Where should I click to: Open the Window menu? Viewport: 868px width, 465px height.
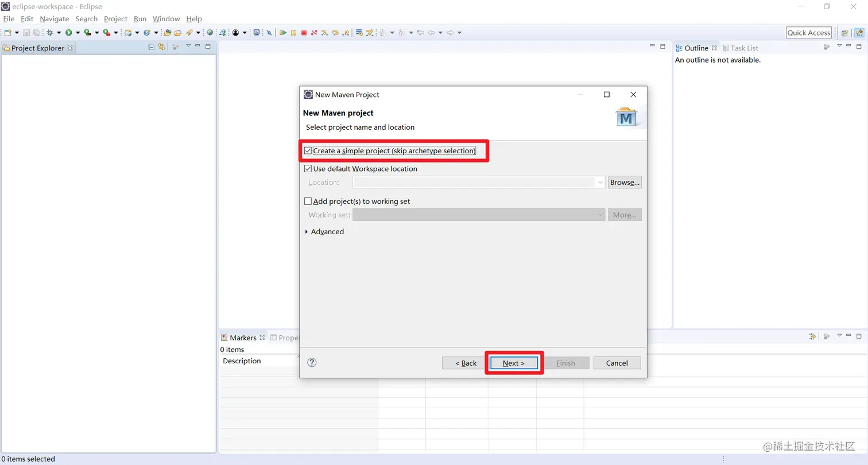tap(166, 19)
